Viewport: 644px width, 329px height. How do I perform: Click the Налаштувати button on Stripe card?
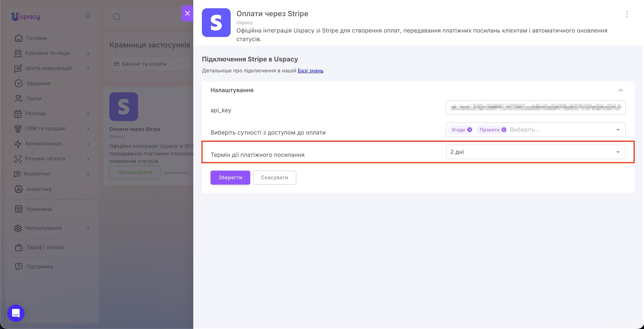135,172
